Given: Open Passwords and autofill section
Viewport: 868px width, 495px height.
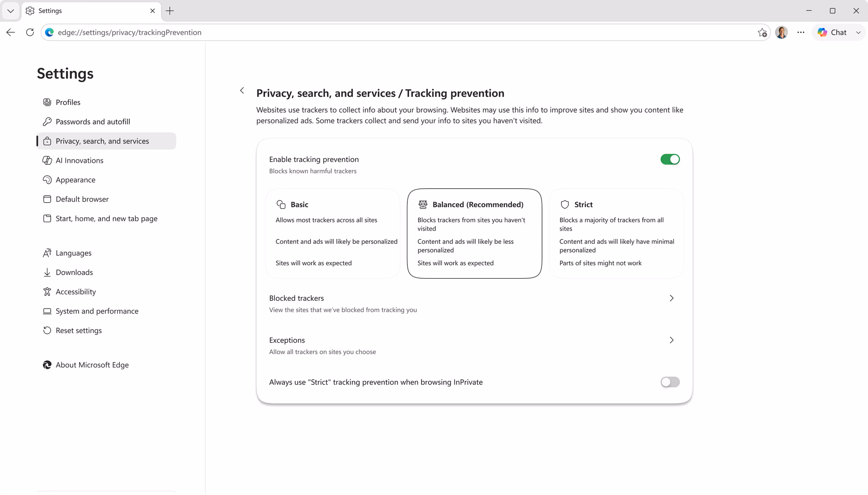Looking at the screenshot, I should 107,122.
